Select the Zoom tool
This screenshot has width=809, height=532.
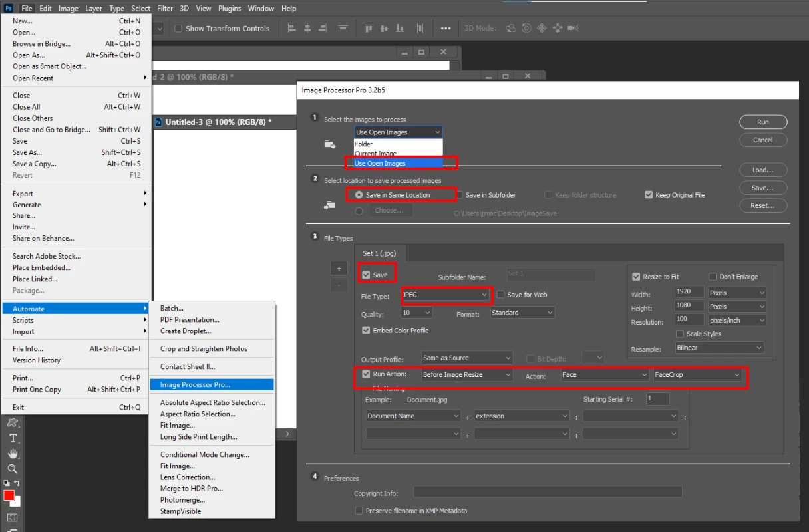tap(13, 469)
